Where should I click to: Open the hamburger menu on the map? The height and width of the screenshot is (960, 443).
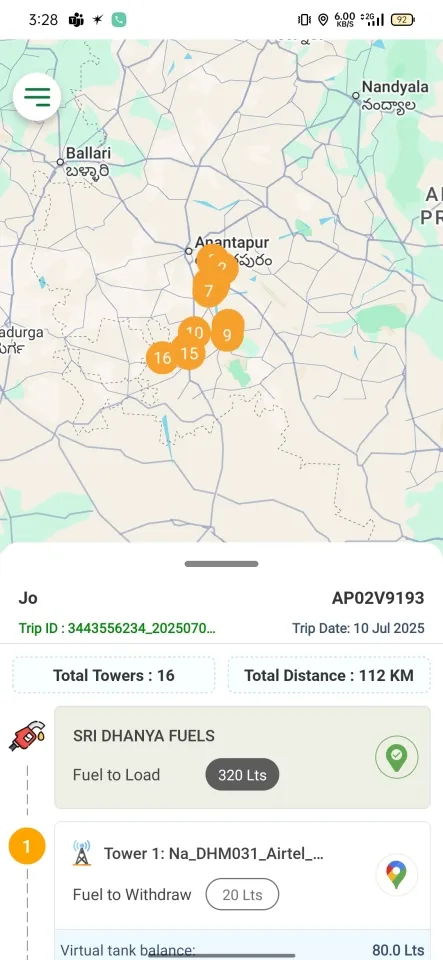(37, 96)
